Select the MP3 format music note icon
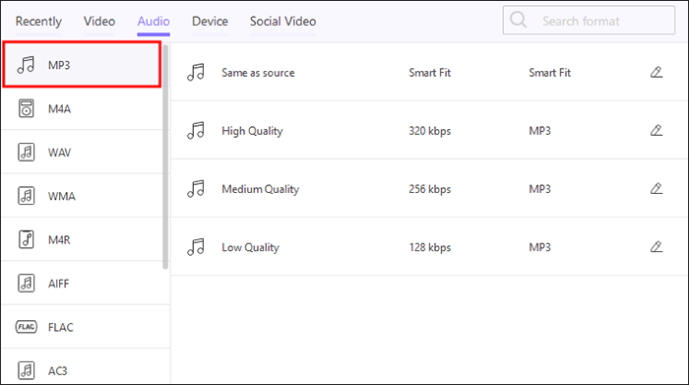The width and height of the screenshot is (689, 385). [x=26, y=65]
